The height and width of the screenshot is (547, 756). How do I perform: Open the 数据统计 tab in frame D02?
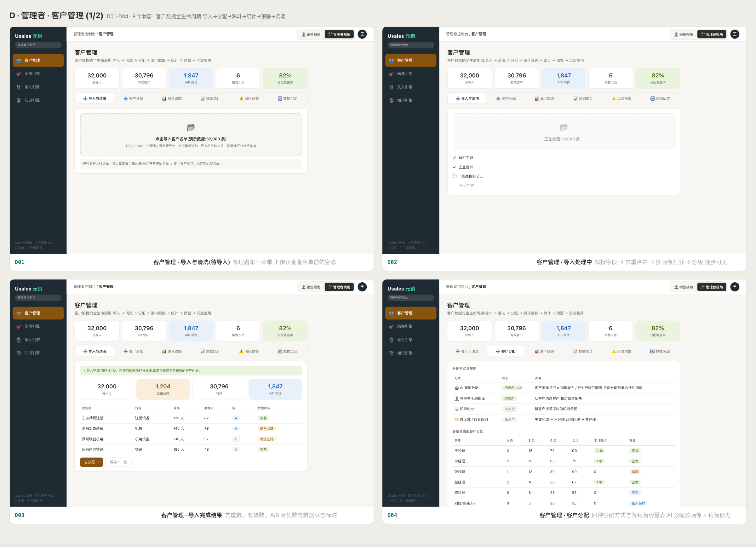pyautogui.click(x=583, y=99)
